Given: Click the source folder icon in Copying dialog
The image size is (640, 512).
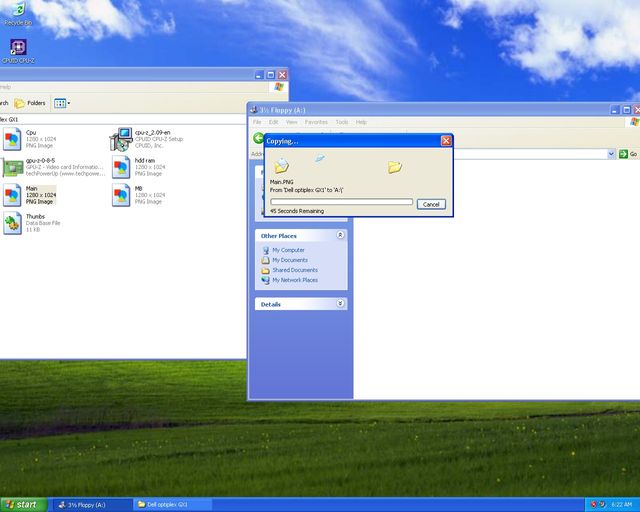Looking at the screenshot, I should (281, 165).
